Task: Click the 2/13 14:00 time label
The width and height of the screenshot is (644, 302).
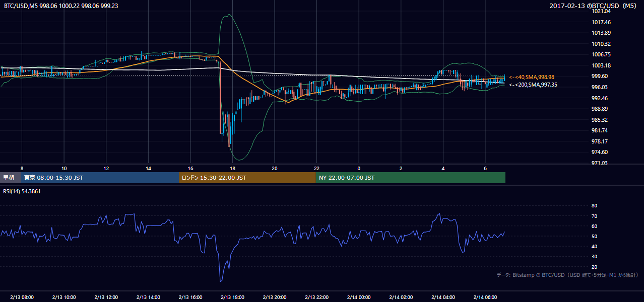Action: pos(148,297)
